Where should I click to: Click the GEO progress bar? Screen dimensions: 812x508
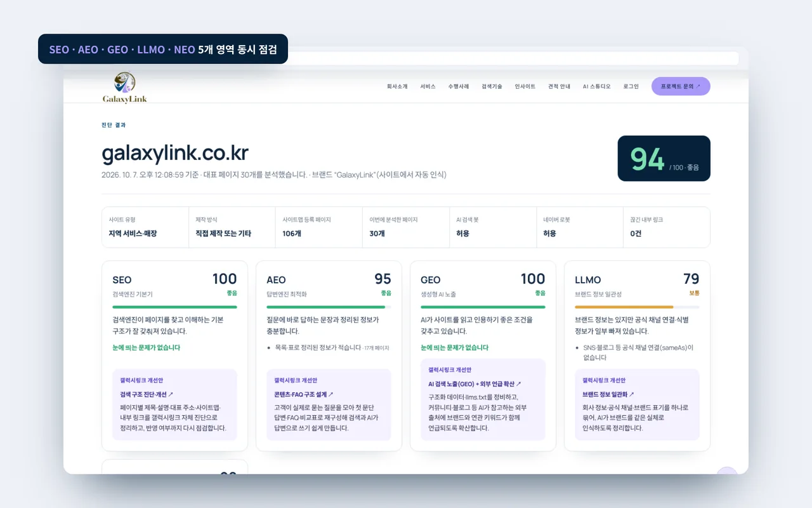pos(483,307)
